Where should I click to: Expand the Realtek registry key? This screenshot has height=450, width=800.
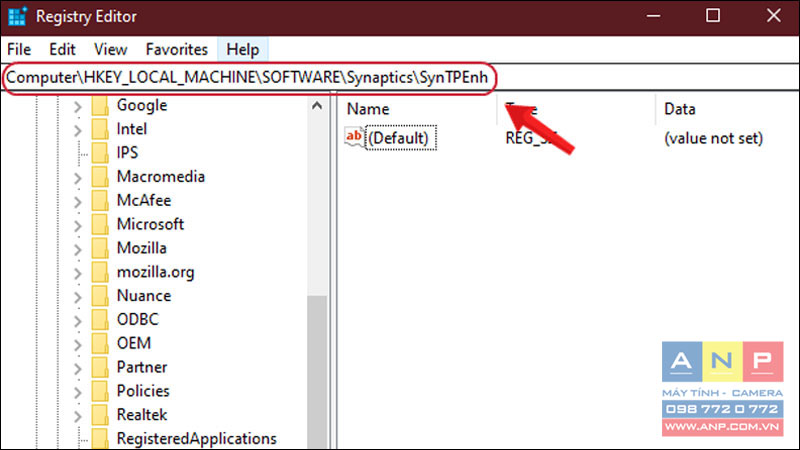(78, 416)
